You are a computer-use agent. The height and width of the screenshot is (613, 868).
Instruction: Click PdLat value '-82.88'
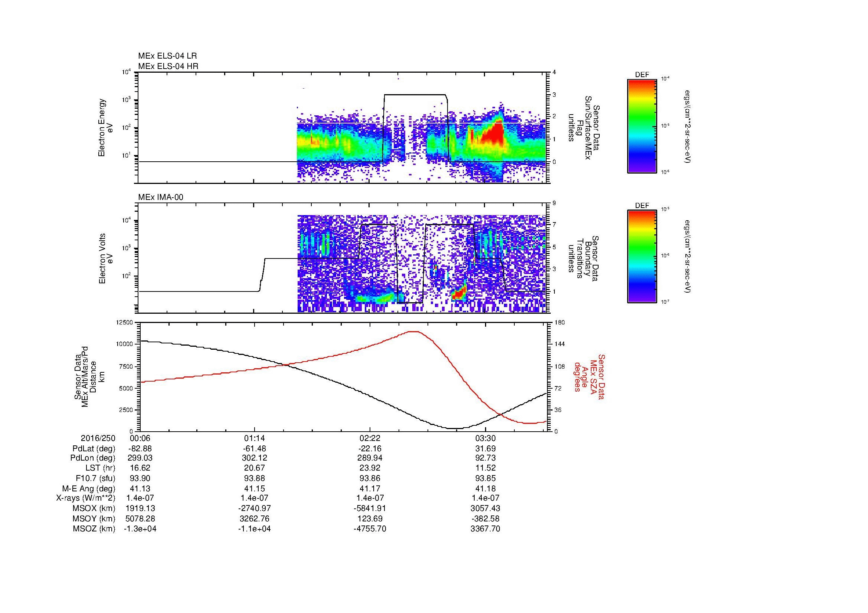[140, 449]
